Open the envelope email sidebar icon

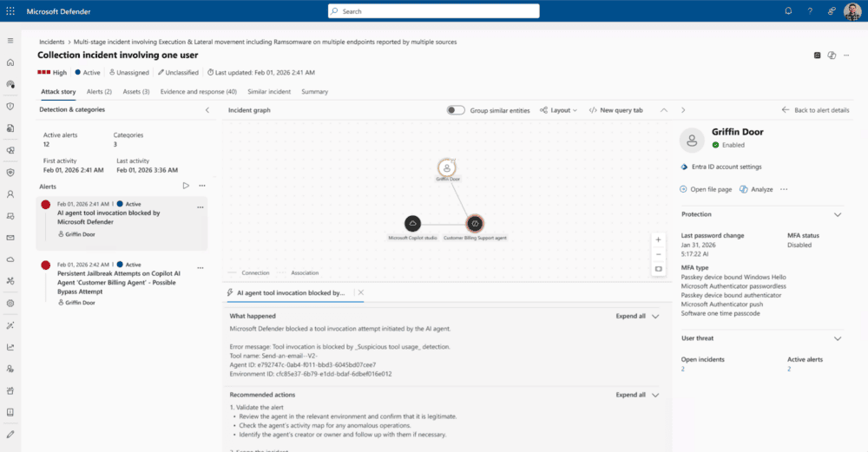click(10, 238)
